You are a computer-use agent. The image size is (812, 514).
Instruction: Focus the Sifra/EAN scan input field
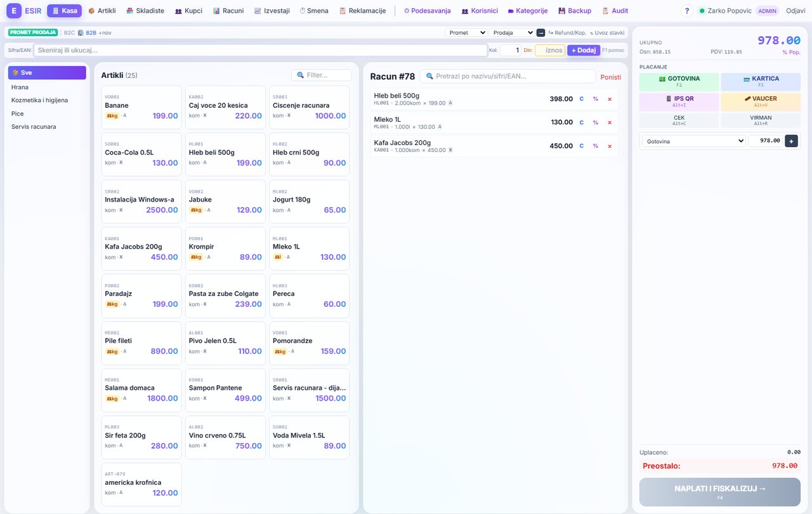coord(260,50)
